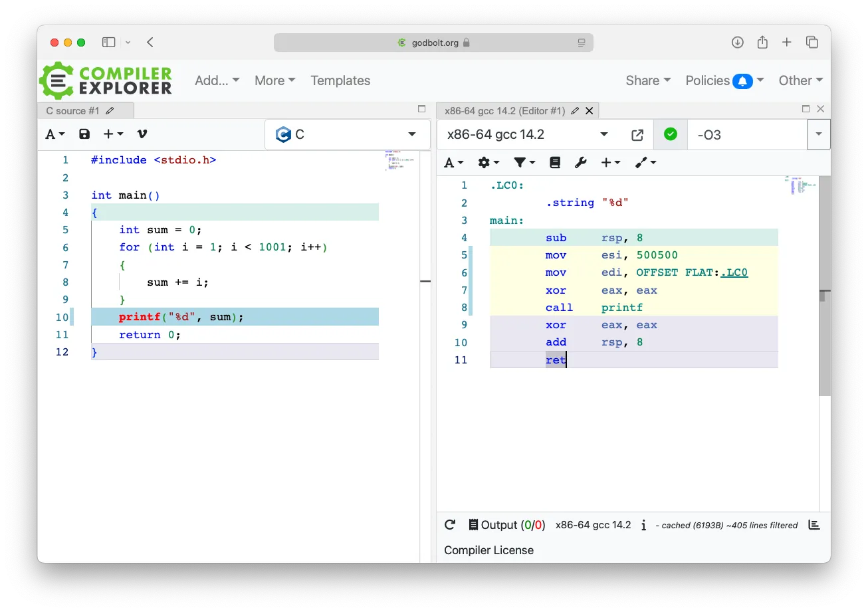Click the Compiler License link
Viewport: 868px width, 612px height.
(x=488, y=550)
